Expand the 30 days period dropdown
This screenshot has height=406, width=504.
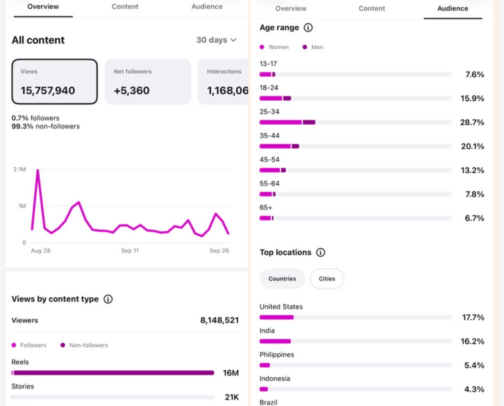[216, 40]
